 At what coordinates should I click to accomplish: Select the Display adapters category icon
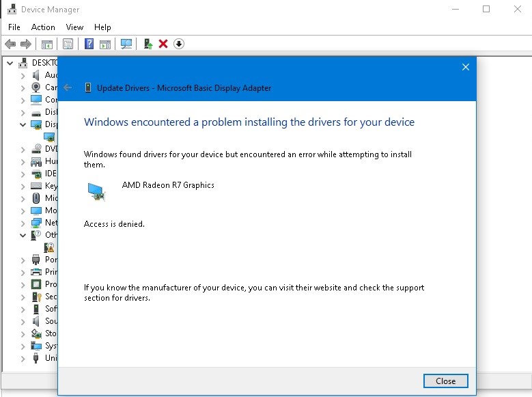click(x=36, y=124)
